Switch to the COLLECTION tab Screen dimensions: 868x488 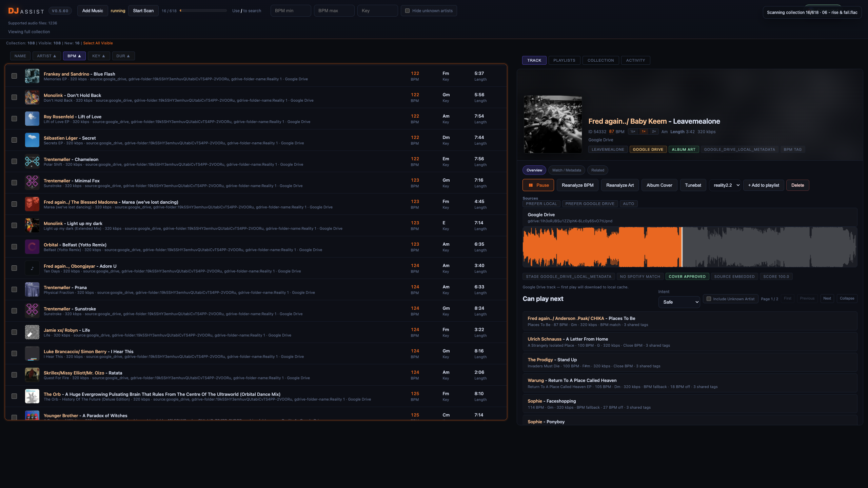(600, 60)
